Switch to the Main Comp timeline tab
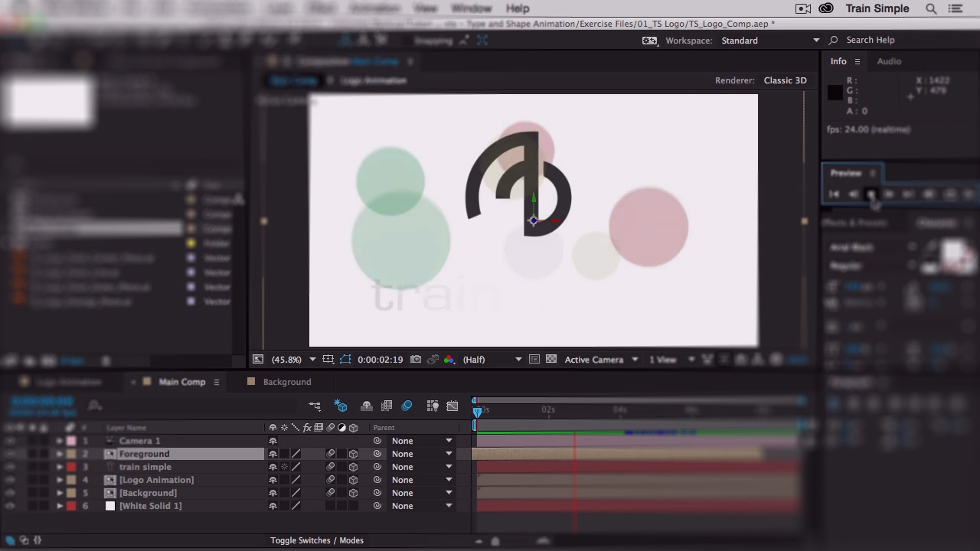Image resolution: width=980 pixels, height=551 pixels. (182, 382)
